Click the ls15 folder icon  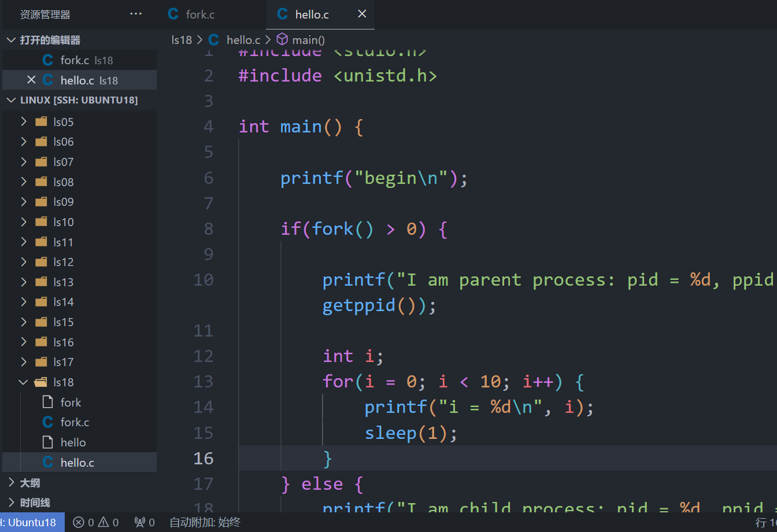click(x=41, y=322)
